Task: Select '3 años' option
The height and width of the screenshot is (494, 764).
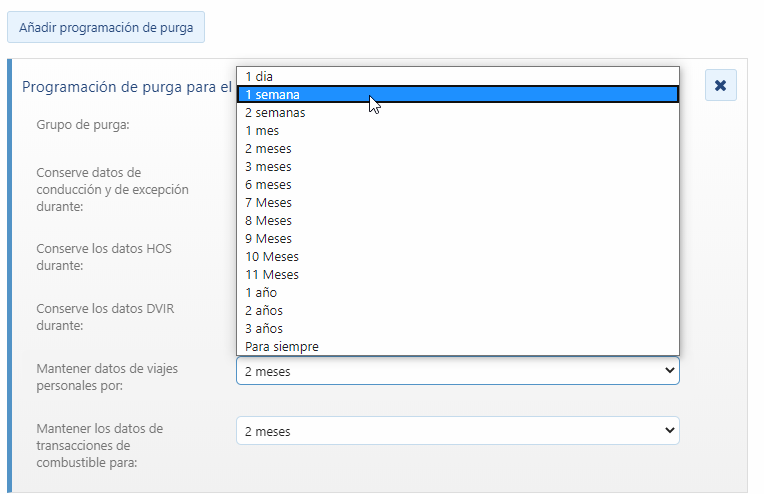Action: coord(458,329)
